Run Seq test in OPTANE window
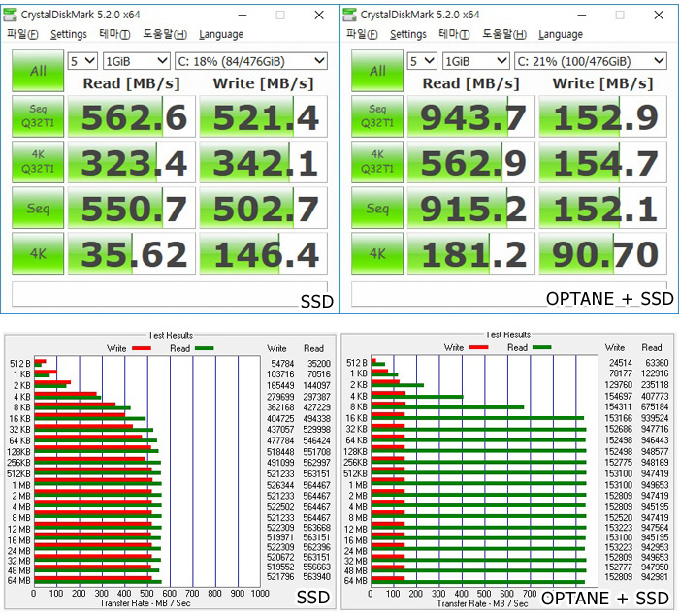The height and width of the screenshot is (616, 679). point(377,208)
